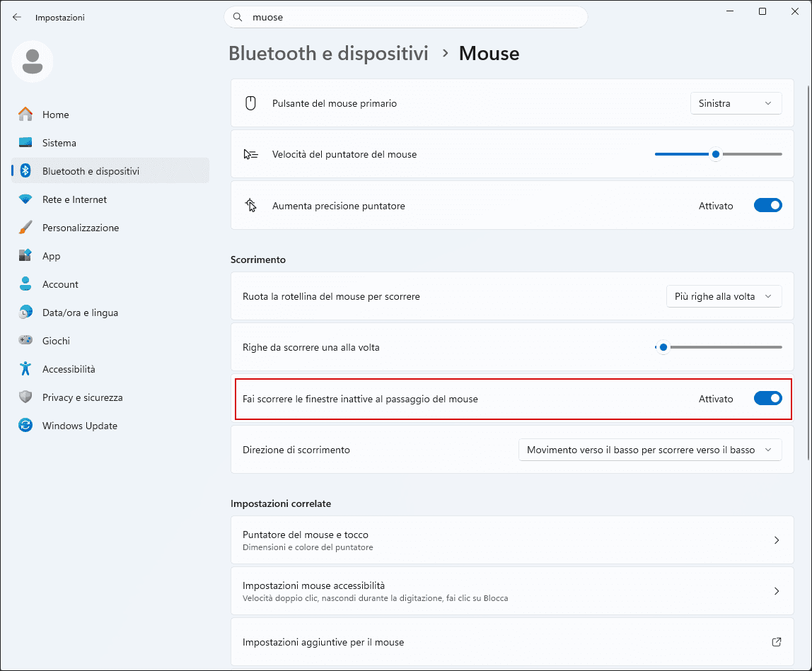
Task: Click the Windows Update icon
Action: click(25, 426)
